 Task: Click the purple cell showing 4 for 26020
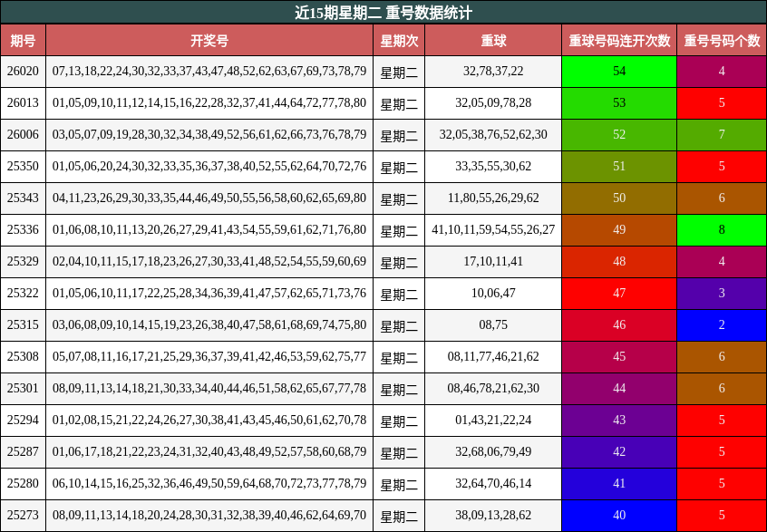[721, 69]
